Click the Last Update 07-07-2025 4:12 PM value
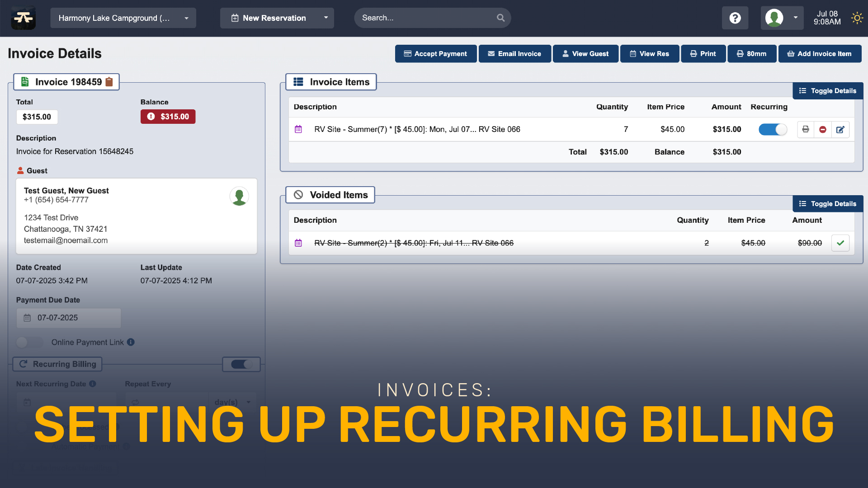The width and height of the screenshot is (868, 488). point(176,281)
